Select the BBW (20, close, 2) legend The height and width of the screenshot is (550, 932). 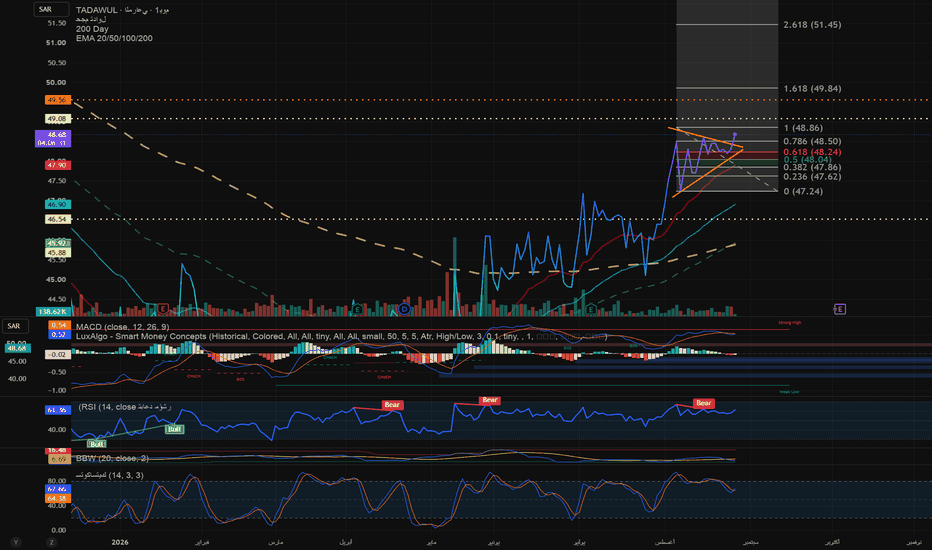pyautogui.click(x=112, y=458)
